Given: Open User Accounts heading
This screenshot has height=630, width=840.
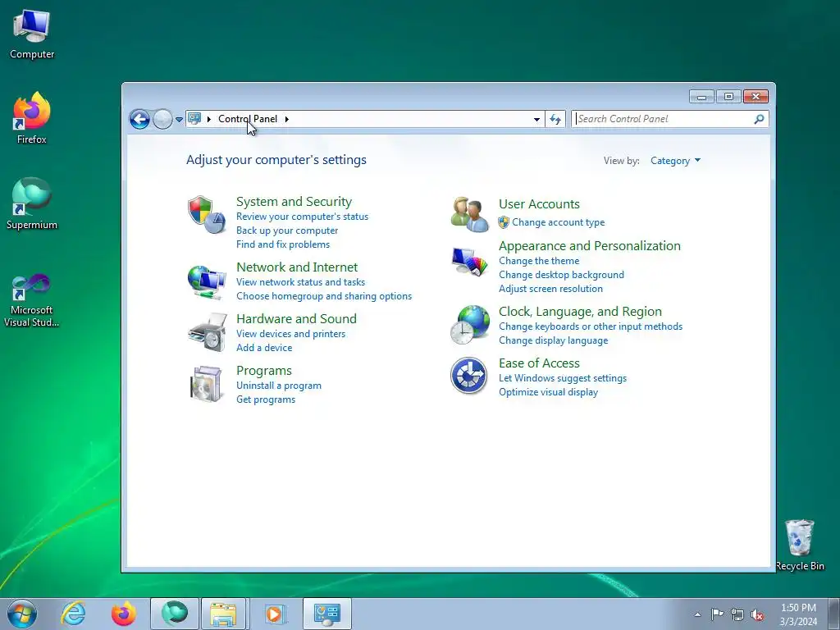Looking at the screenshot, I should (539, 204).
